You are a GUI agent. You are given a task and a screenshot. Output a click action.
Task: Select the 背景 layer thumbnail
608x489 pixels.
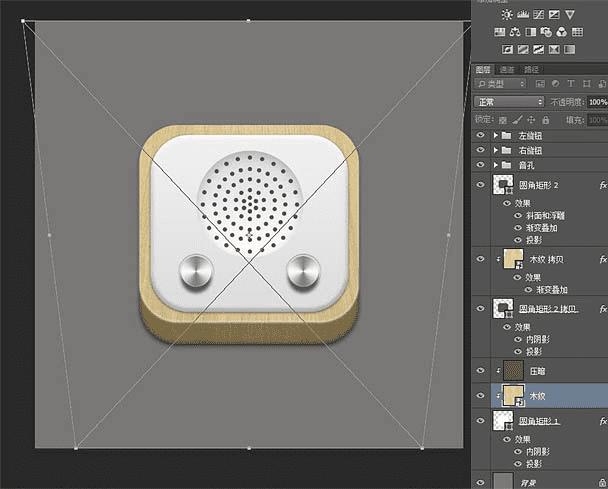tap(504, 481)
